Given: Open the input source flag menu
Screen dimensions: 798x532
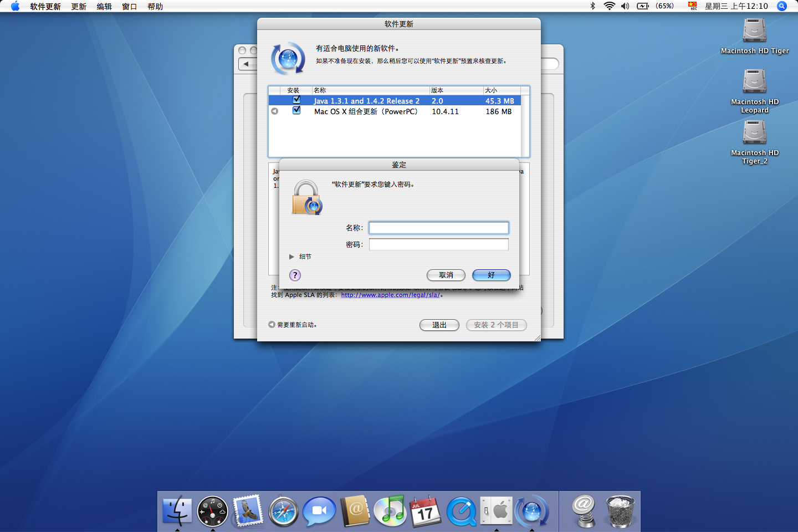Looking at the screenshot, I should pos(693,6).
